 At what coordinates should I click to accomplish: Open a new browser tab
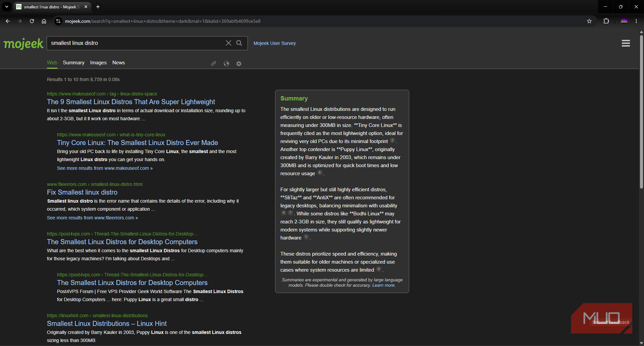tap(98, 7)
